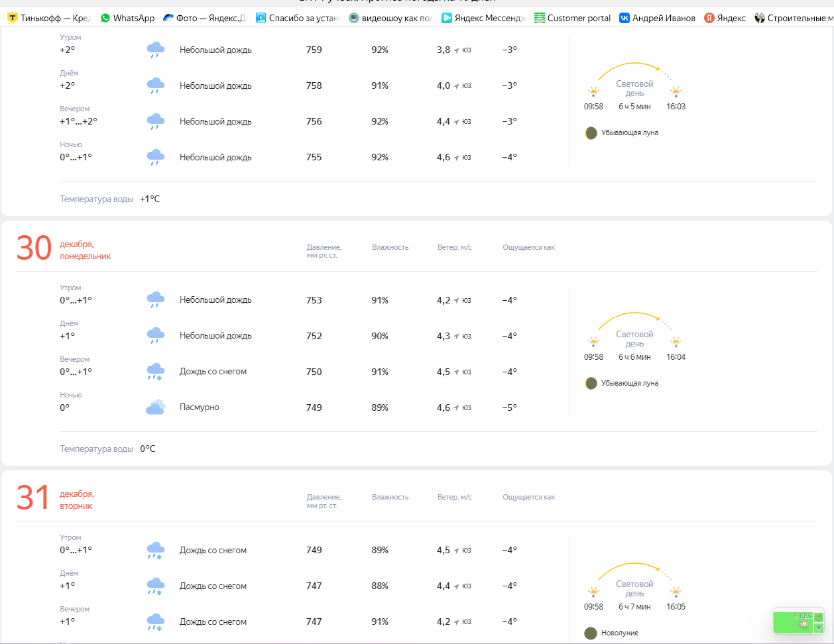Click the rain icon in the 756 pressure row

[x=156, y=122]
